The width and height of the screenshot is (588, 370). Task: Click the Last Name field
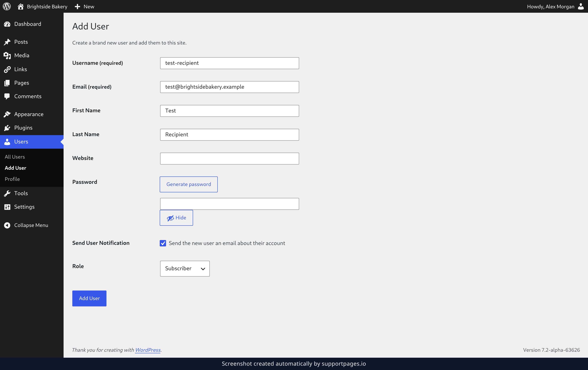pyautogui.click(x=229, y=135)
